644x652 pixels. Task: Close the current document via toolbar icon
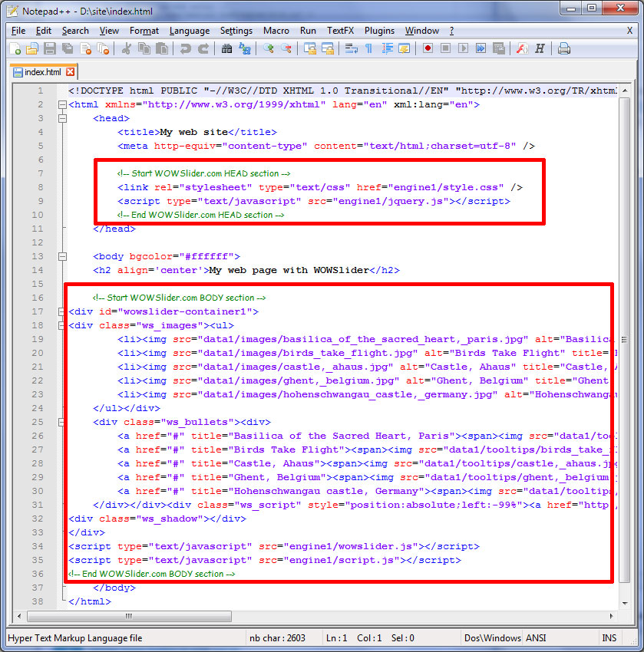(85, 48)
